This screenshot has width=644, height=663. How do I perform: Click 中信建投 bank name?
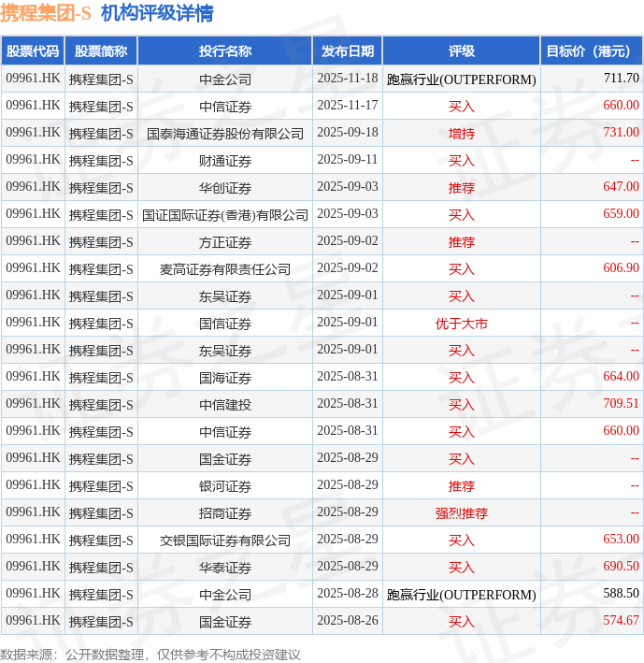[x=225, y=405]
